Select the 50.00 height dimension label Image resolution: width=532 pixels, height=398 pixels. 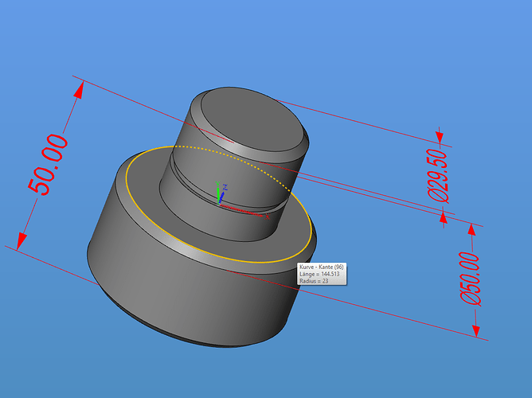click(x=48, y=165)
